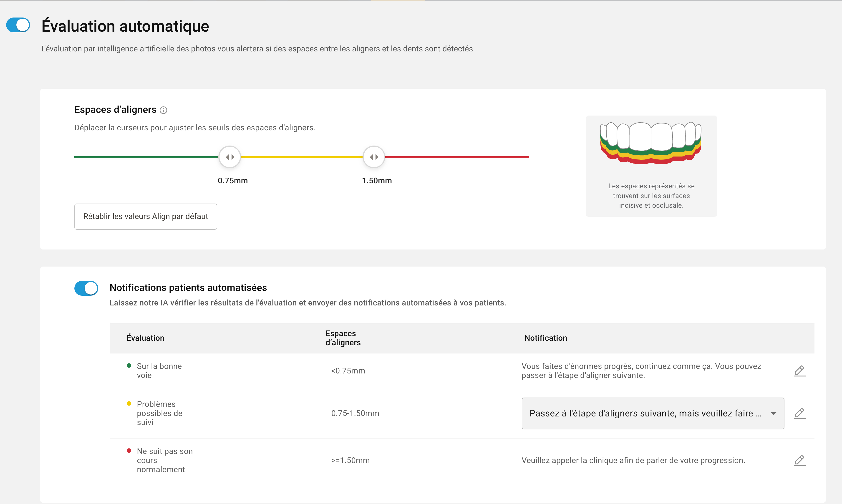Click the >=1.50mm cell
Viewport: 842px width, 504px height.
[x=350, y=461]
